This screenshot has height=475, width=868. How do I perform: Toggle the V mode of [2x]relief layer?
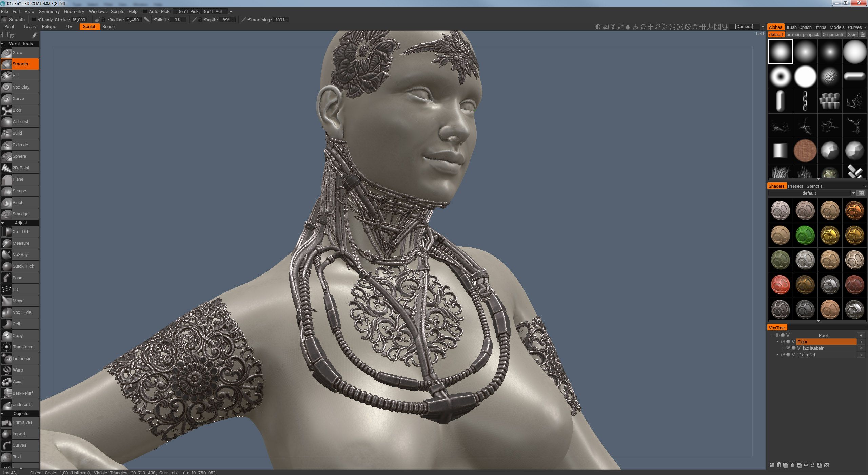point(793,355)
